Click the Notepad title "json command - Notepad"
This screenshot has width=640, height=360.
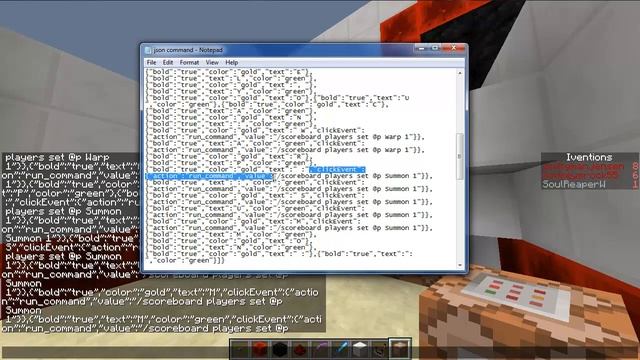(188, 50)
